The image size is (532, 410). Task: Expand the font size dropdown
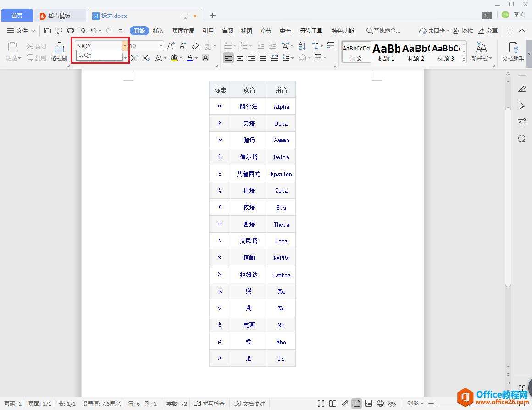pyautogui.click(x=161, y=46)
